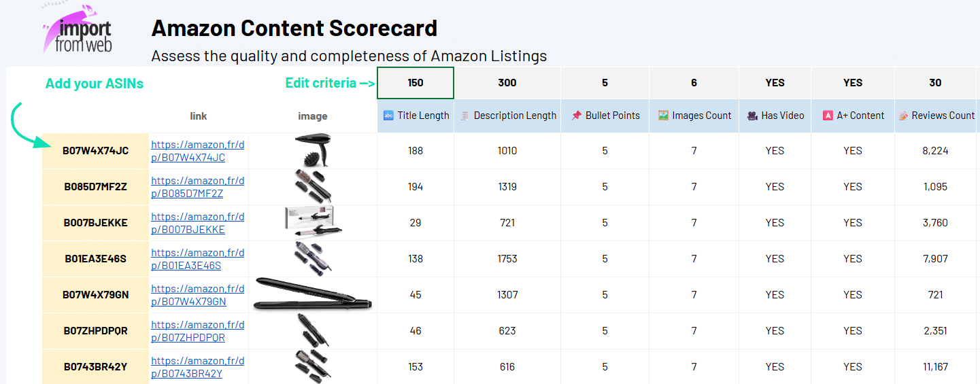Open the amazon.fr link for B07W4X74JC
This screenshot has height=384, width=980.
click(x=197, y=151)
